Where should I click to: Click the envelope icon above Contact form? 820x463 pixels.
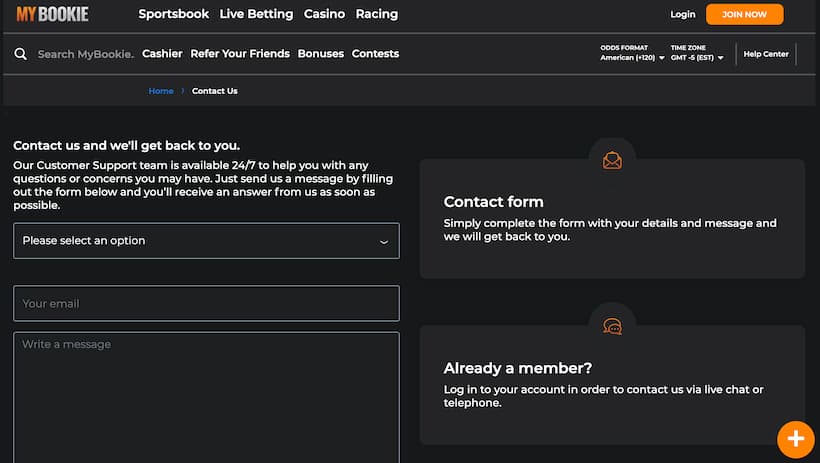point(612,161)
